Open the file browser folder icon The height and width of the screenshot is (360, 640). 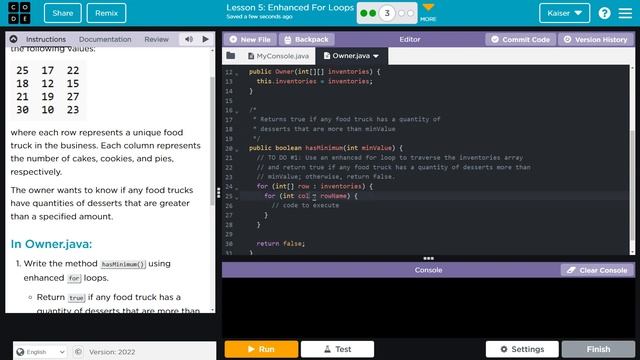click(231, 56)
